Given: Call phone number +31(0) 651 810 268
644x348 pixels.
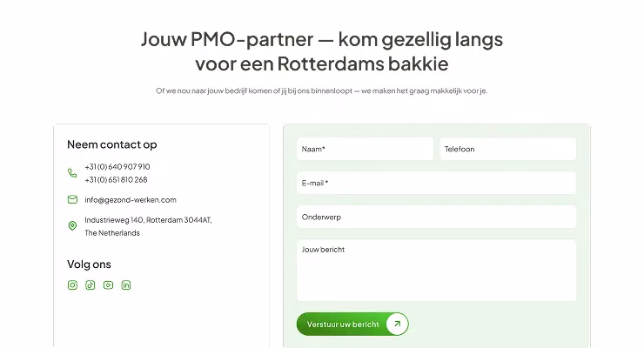Looking at the screenshot, I should coord(117,179).
